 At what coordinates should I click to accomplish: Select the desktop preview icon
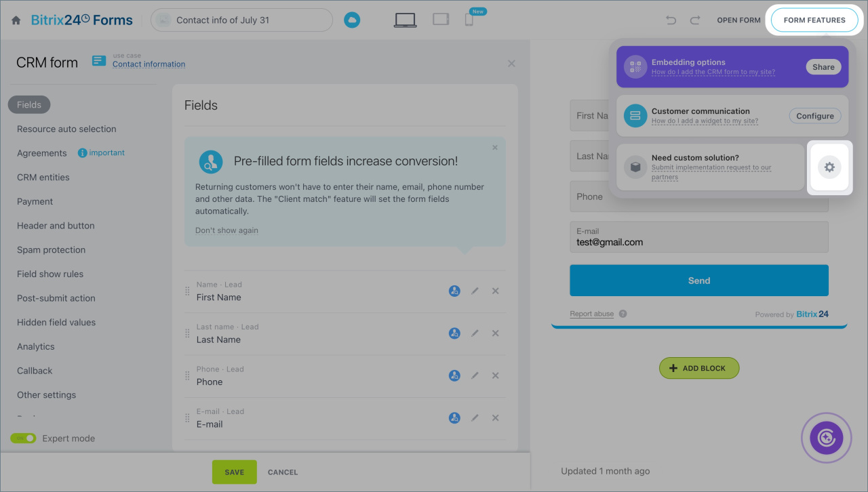point(405,20)
